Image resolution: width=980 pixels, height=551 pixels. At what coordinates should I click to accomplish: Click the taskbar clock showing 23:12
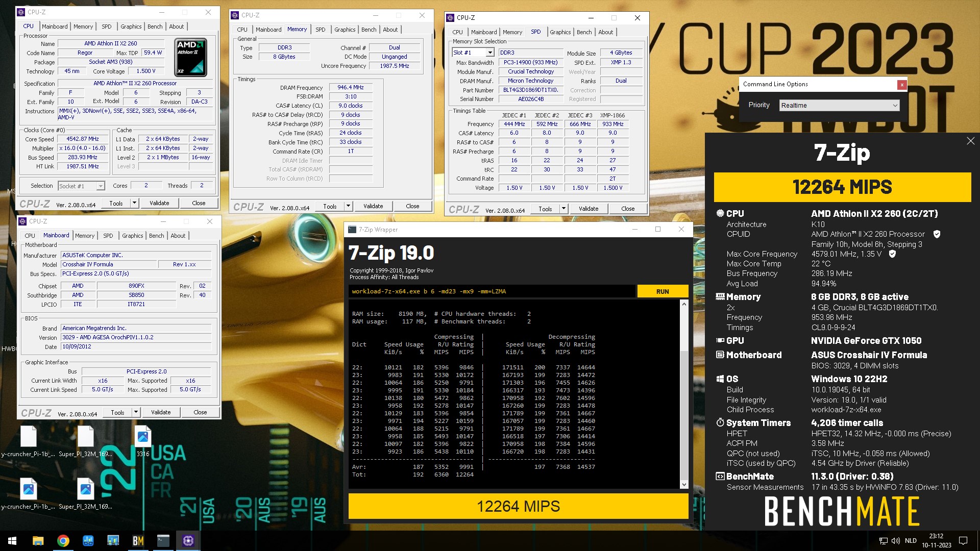pos(936,541)
